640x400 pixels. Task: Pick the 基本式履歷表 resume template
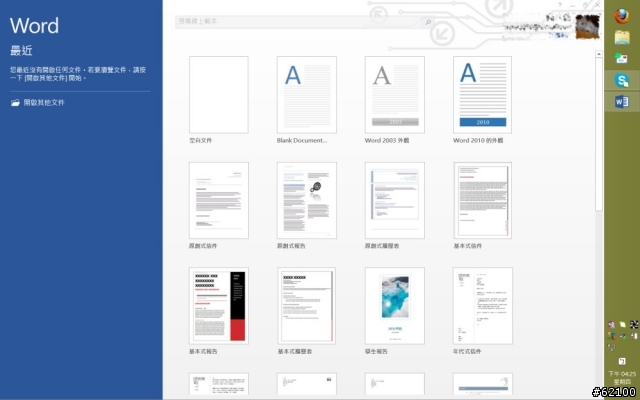(307, 306)
